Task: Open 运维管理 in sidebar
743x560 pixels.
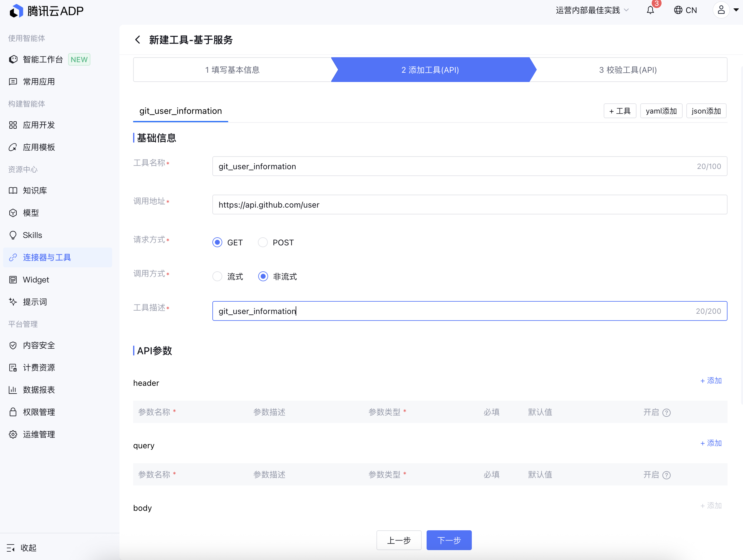Action: [x=39, y=434]
